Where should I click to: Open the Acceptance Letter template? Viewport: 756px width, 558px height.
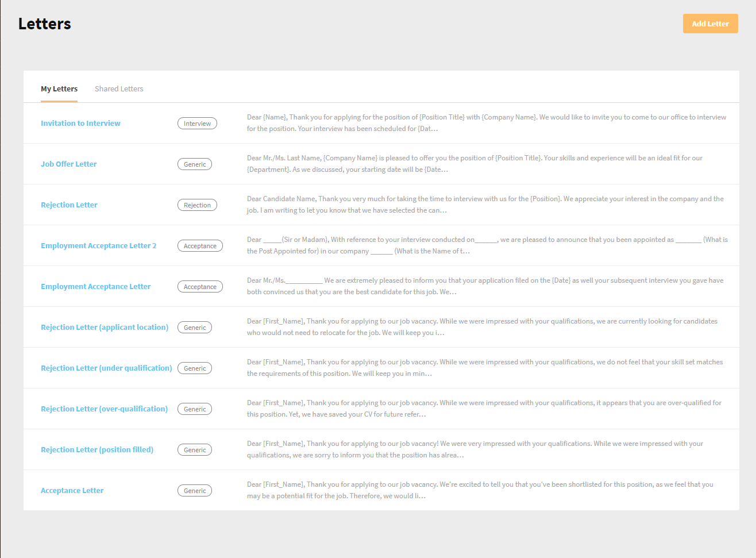[72, 490]
